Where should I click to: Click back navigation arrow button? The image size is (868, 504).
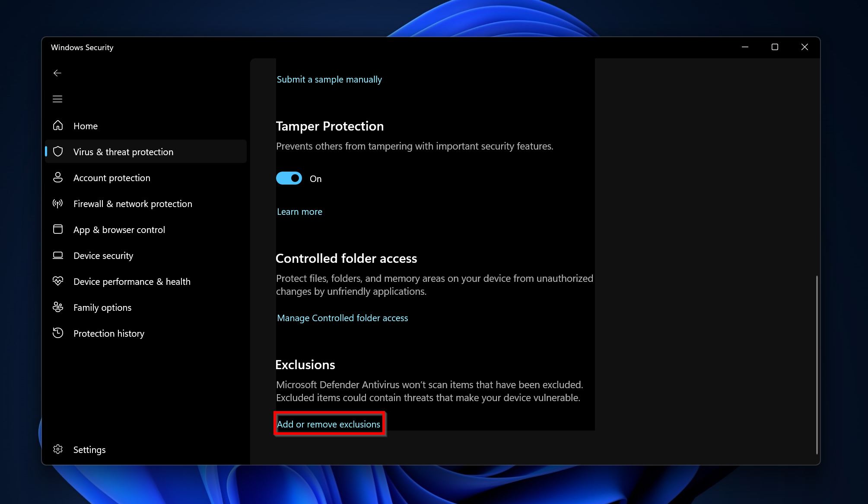click(x=57, y=73)
